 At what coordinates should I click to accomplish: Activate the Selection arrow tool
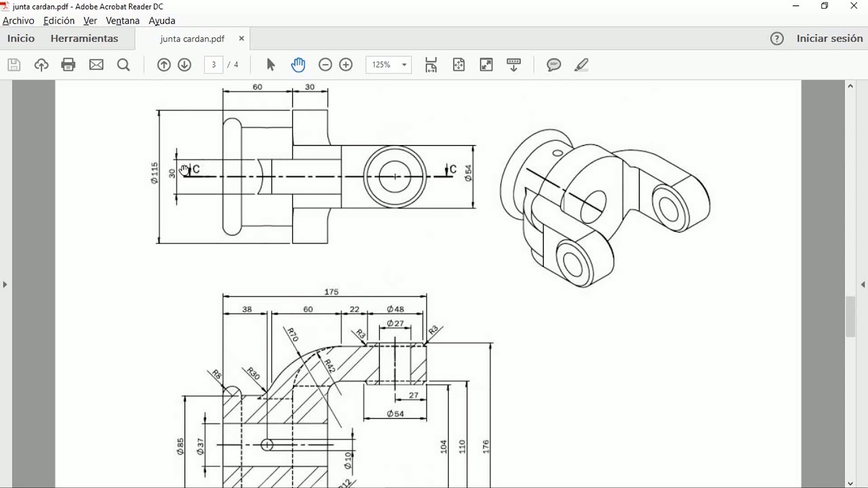point(271,65)
